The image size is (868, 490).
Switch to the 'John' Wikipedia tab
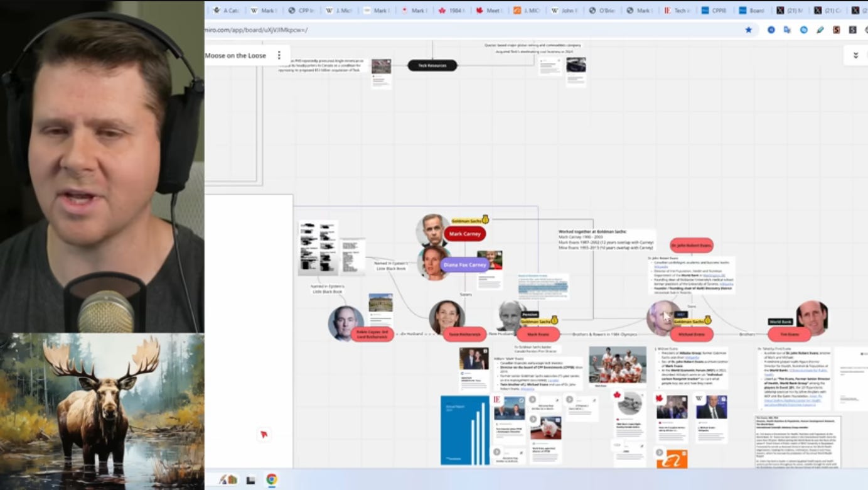(x=564, y=11)
